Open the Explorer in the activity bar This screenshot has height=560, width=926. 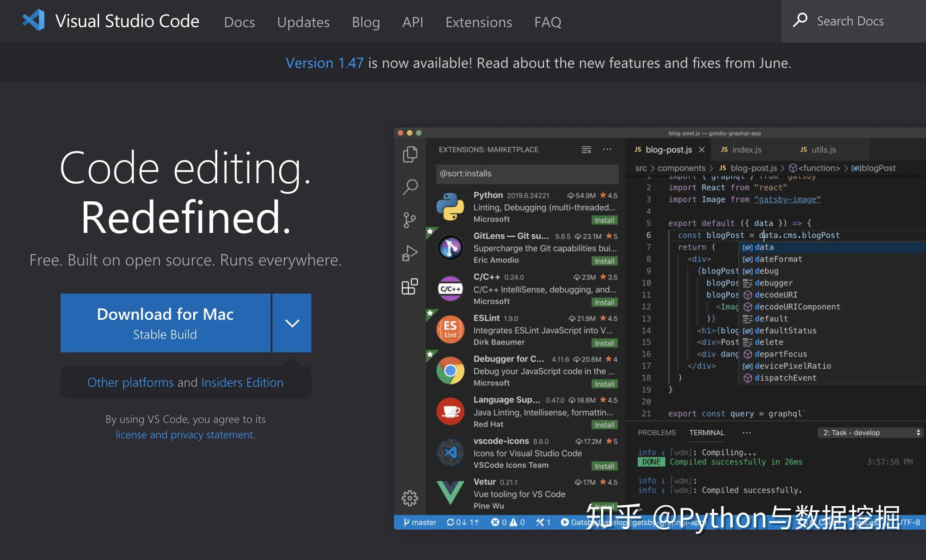410,154
